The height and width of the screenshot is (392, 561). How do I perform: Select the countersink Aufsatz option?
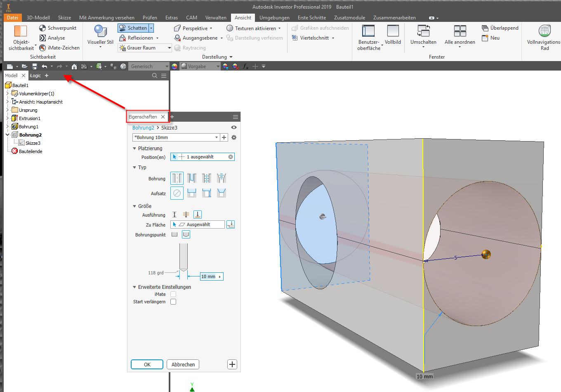point(222,193)
